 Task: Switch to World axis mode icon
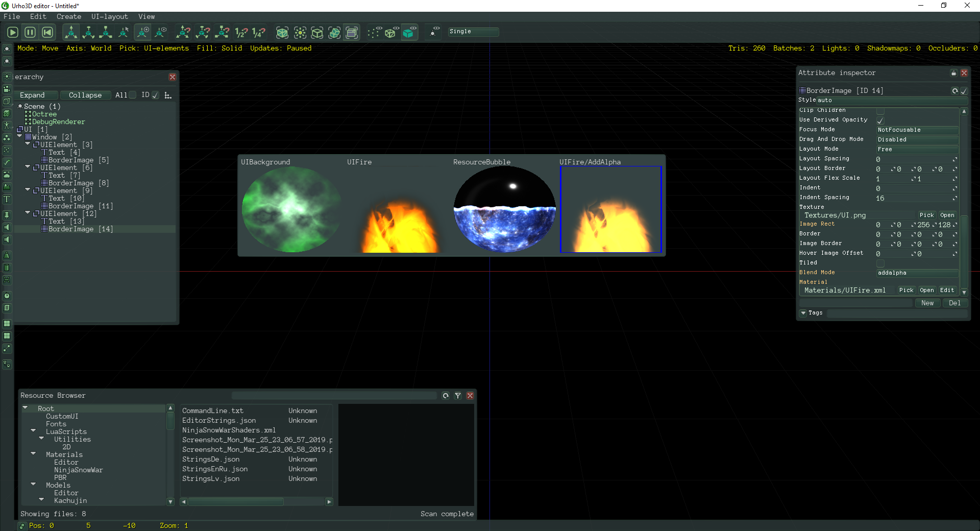point(143,32)
